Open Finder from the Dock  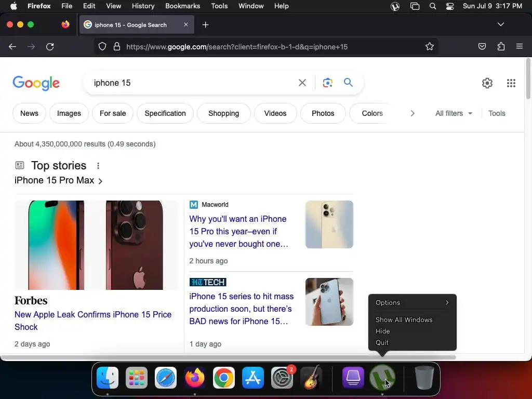(x=108, y=378)
